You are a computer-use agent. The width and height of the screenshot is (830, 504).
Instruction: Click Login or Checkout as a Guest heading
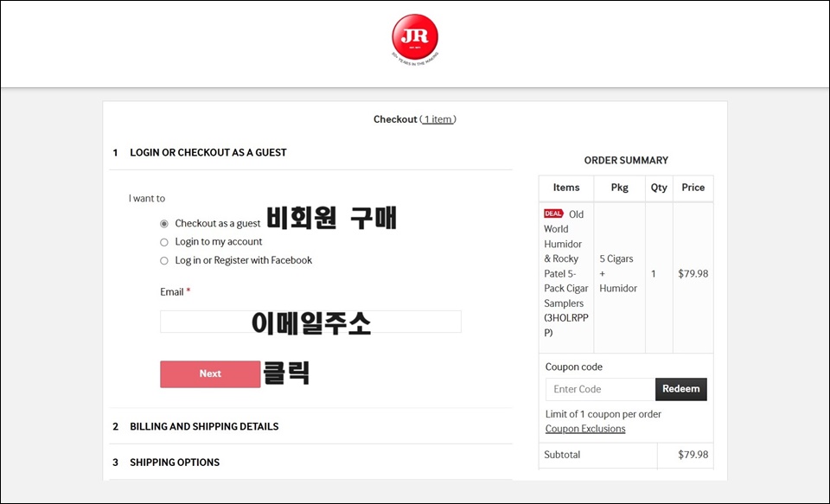pos(208,152)
